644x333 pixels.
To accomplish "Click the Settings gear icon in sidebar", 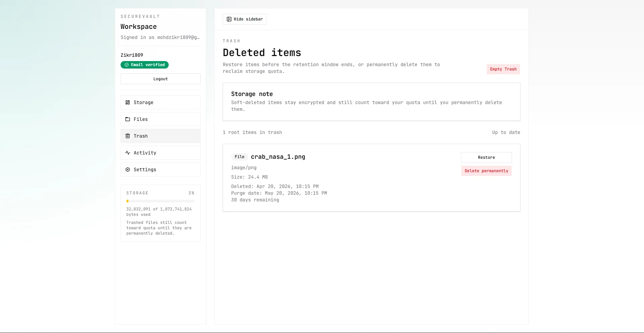I will pos(128,170).
